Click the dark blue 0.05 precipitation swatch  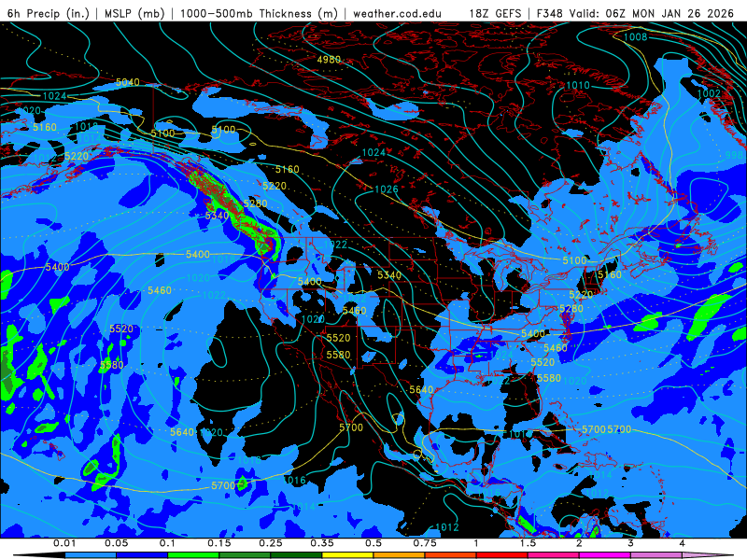[x=142, y=555]
